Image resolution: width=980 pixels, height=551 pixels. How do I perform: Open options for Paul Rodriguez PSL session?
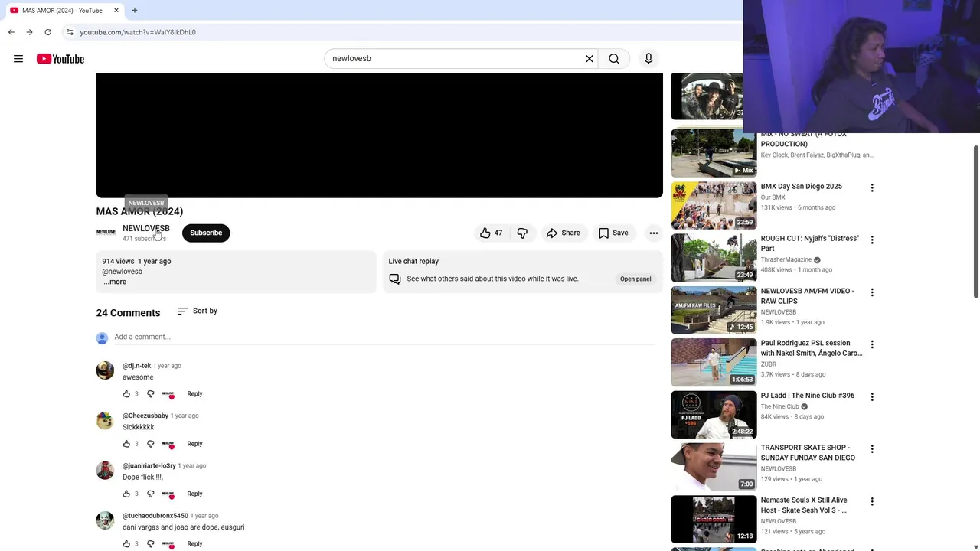(872, 344)
